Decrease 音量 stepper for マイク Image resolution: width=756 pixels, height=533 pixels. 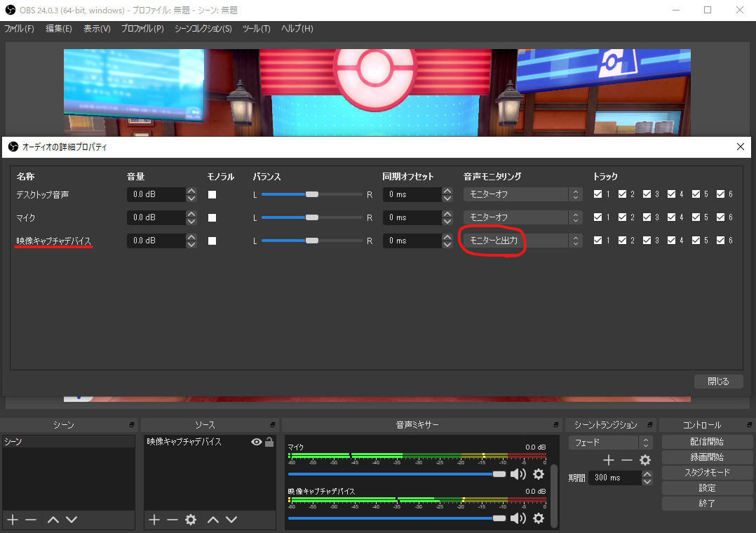click(x=191, y=222)
